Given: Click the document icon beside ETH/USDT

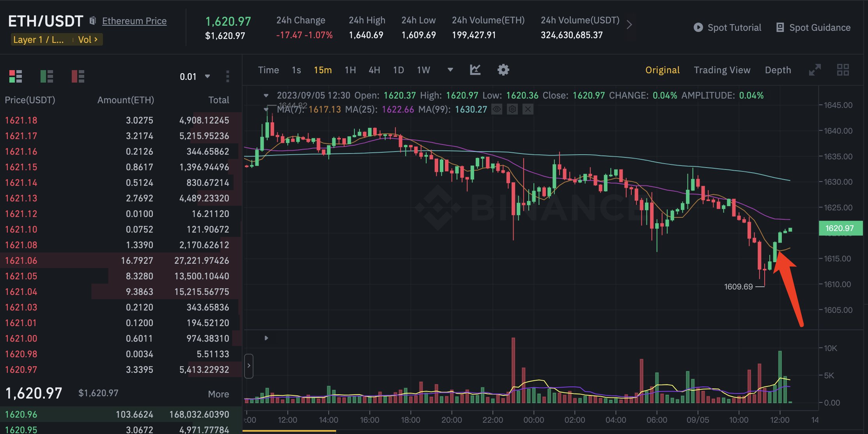Looking at the screenshot, I should coord(93,21).
